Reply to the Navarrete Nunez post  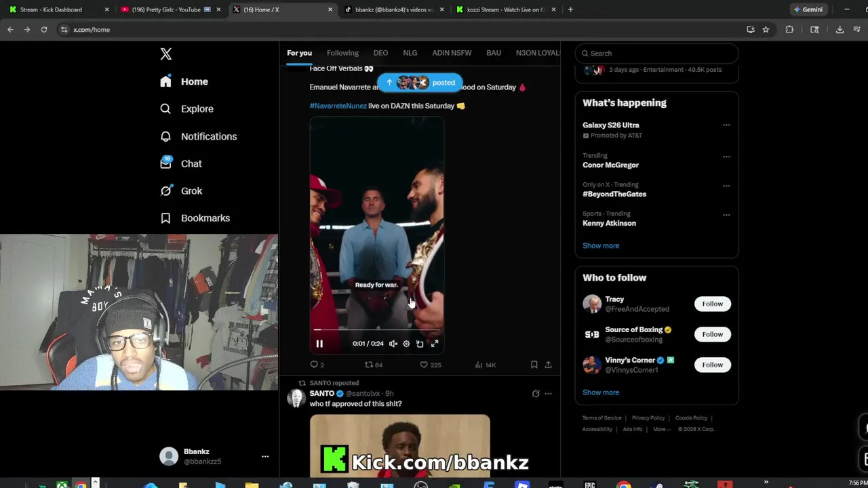pos(317,365)
